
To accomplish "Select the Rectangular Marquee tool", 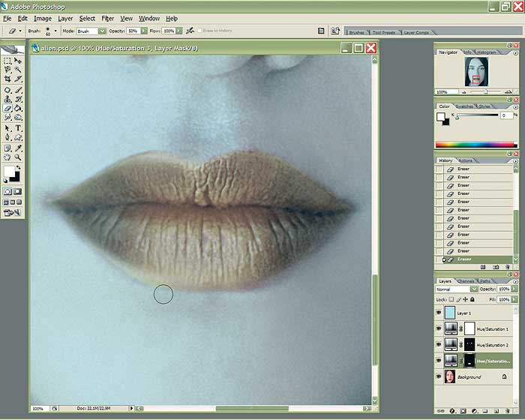I will coord(7,61).
